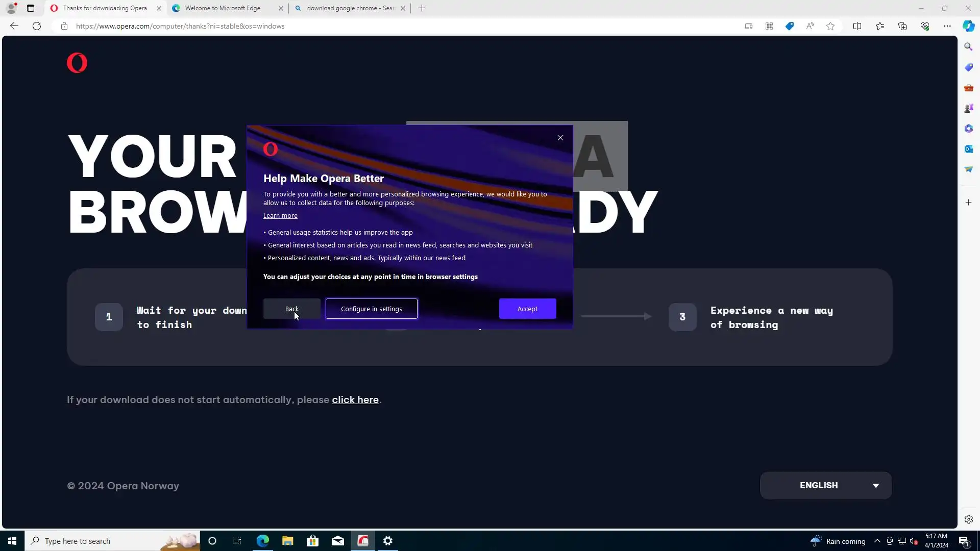Click the Read aloud icon
This screenshot has height=551, width=980.
(810, 26)
